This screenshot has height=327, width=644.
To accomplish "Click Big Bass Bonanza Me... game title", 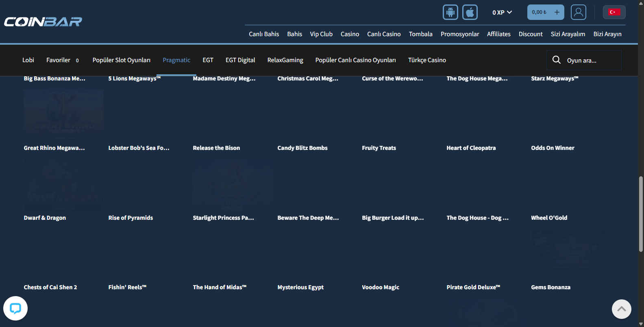I will 54,78.
